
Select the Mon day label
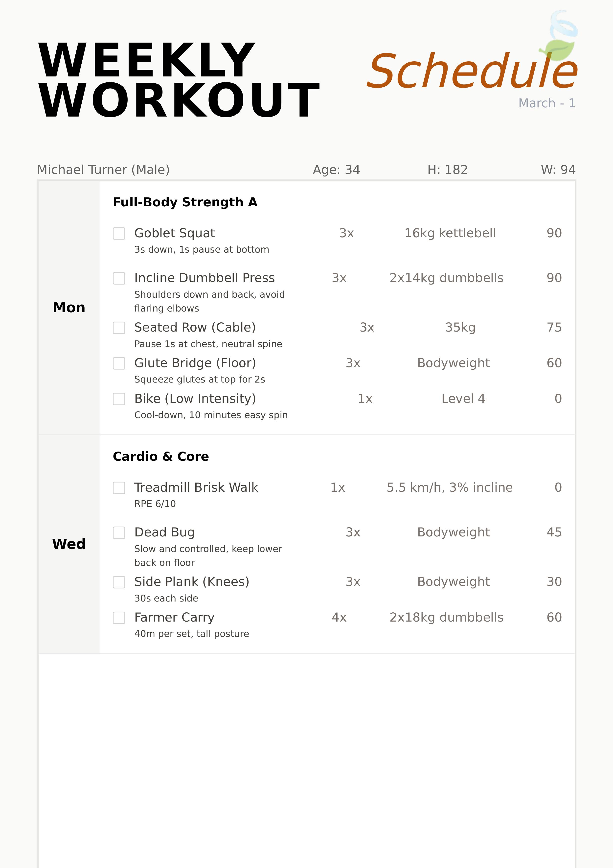click(69, 308)
